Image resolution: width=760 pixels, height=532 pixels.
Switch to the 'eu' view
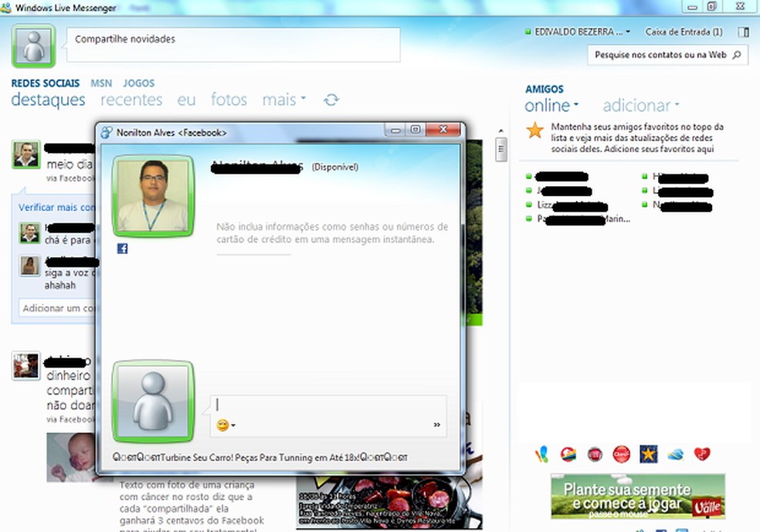point(186,100)
